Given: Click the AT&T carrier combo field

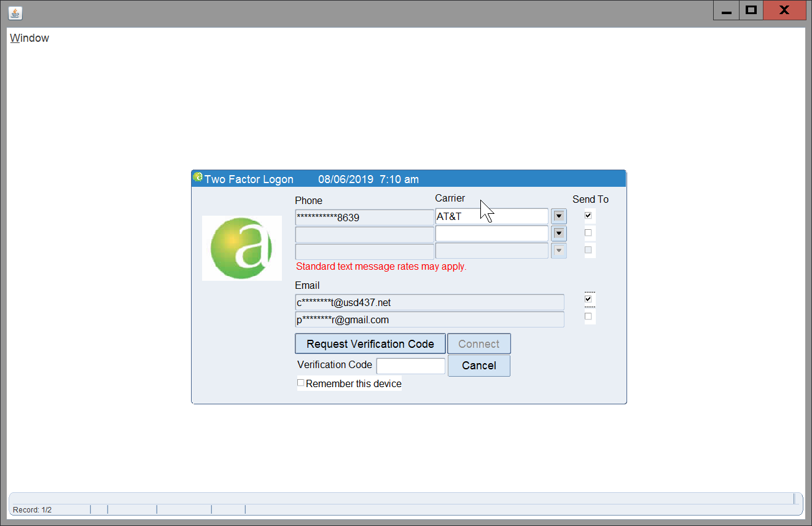Looking at the screenshot, I should [x=491, y=216].
